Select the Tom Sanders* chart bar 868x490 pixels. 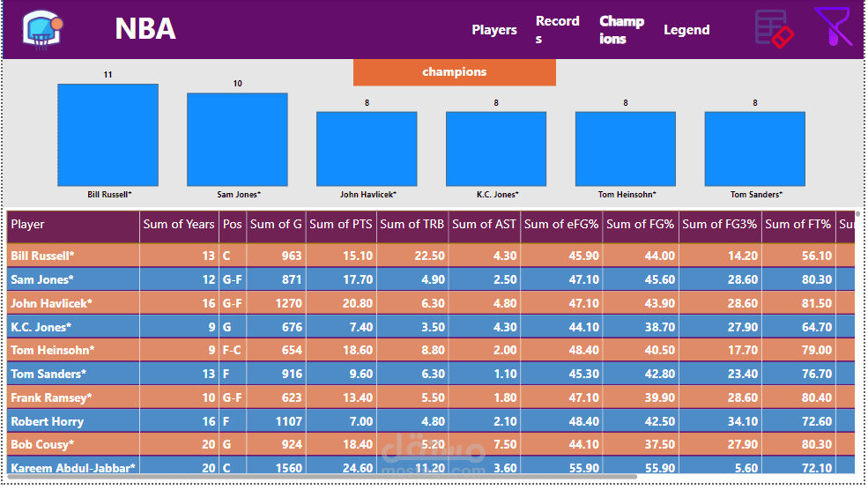coord(755,149)
